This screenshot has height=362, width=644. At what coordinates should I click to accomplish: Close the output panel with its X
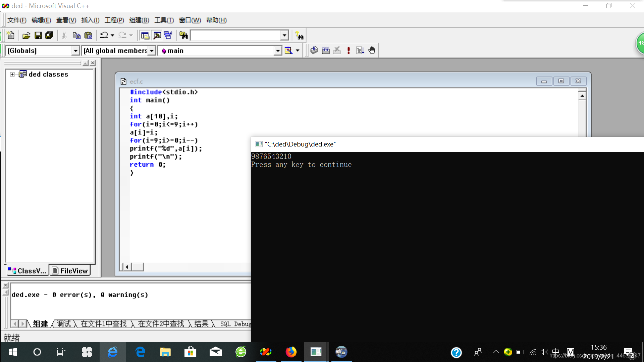(x=5, y=285)
